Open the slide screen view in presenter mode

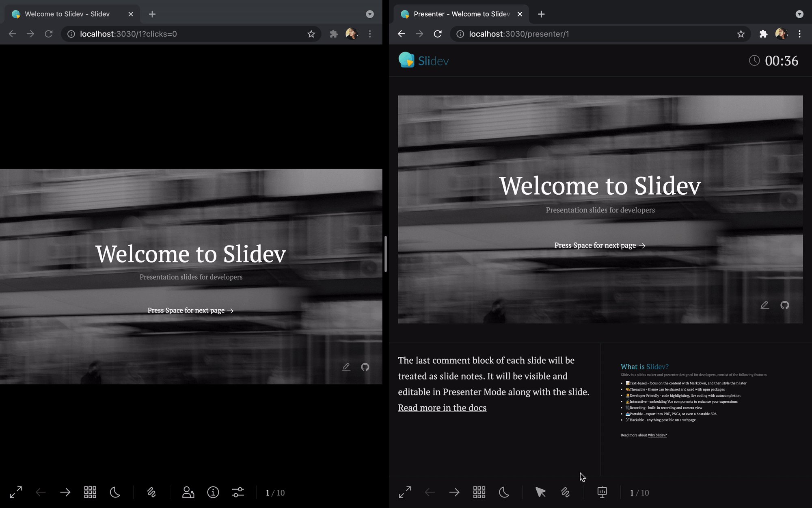[x=602, y=492]
